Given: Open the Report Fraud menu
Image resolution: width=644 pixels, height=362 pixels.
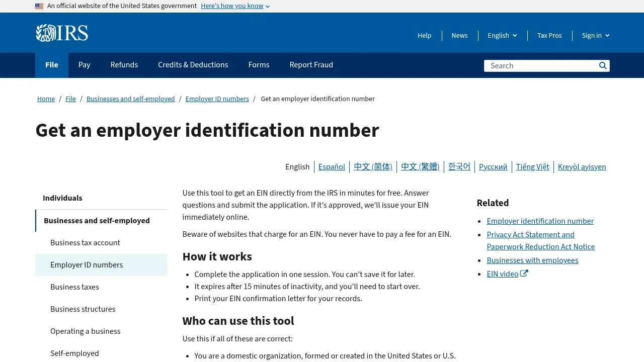Looking at the screenshot, I should tap(311, 65).
